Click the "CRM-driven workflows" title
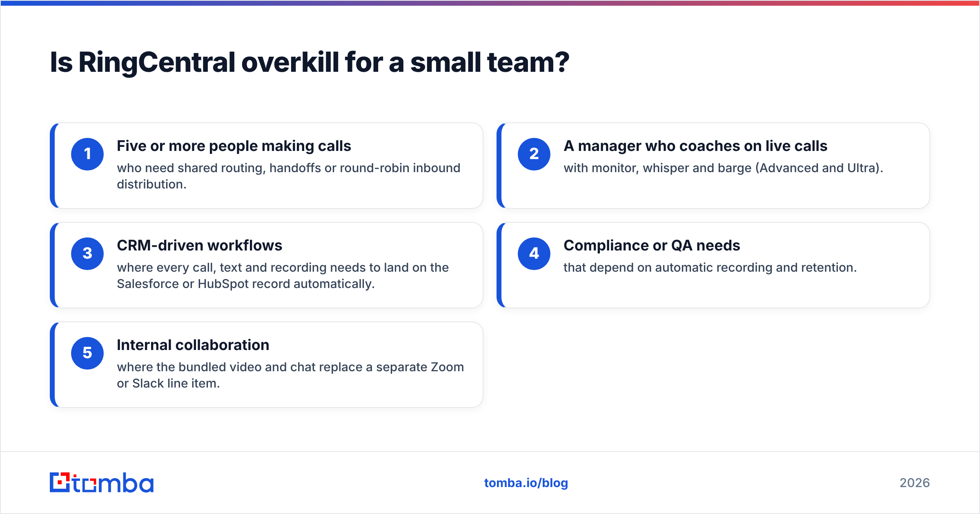Image resolution: width=980 pixels, height=514 pixels. (200, 246)
